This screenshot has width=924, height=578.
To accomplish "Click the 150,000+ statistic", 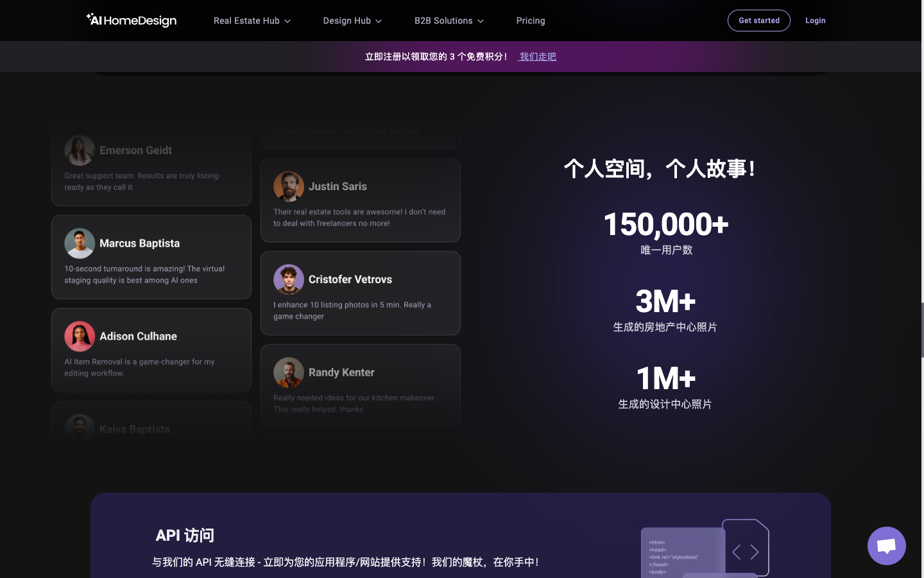I will (666, 224).
